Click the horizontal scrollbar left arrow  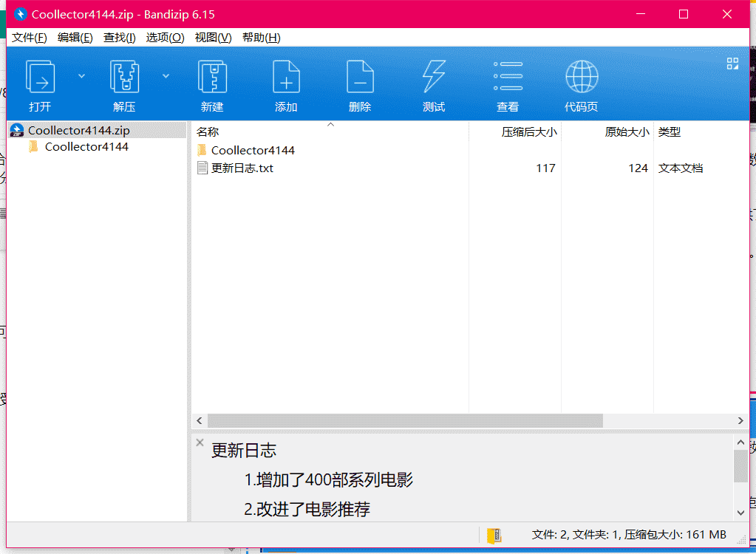(200, 420)
